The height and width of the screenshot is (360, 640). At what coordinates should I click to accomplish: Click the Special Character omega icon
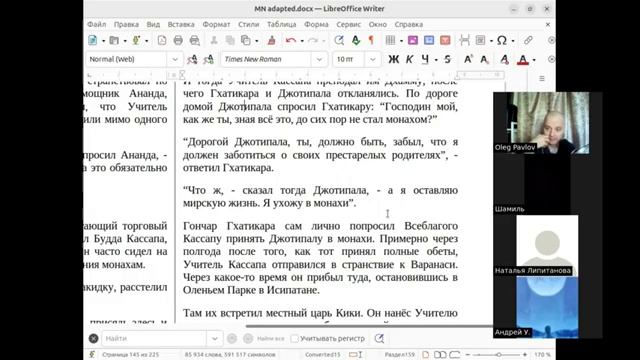click(x=502, y=40)
